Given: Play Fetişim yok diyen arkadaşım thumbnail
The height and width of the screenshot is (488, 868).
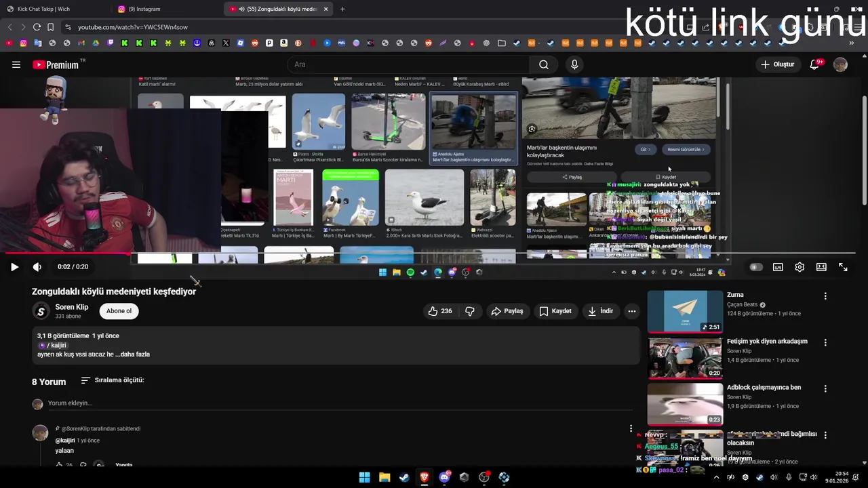Looking at the screenshot, I should 685,358.
